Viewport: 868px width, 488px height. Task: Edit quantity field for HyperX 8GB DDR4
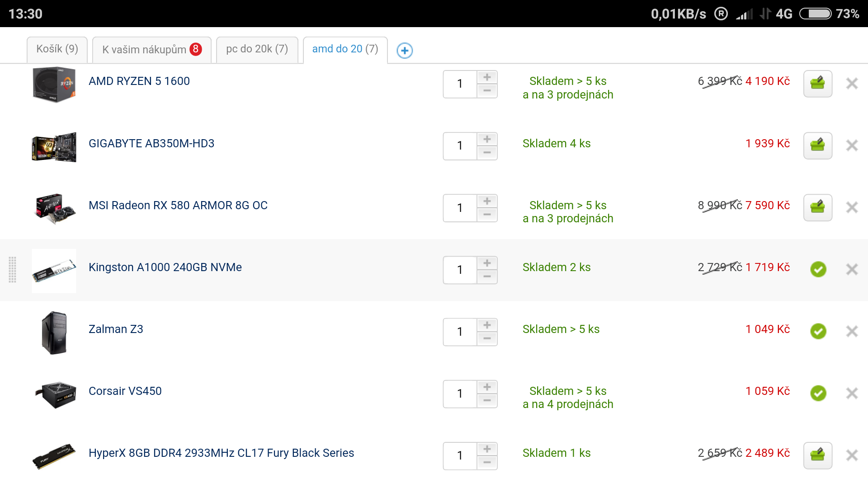coord(460,455)
